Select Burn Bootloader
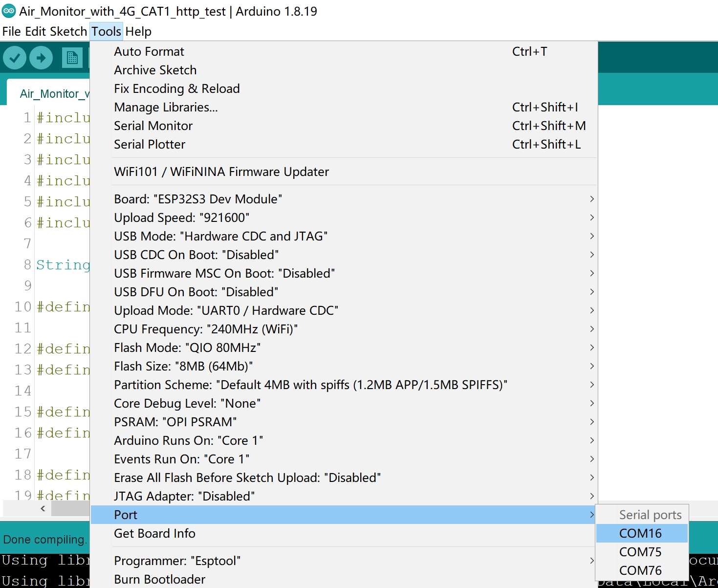 pyautogui.click(x=344, y=579)
